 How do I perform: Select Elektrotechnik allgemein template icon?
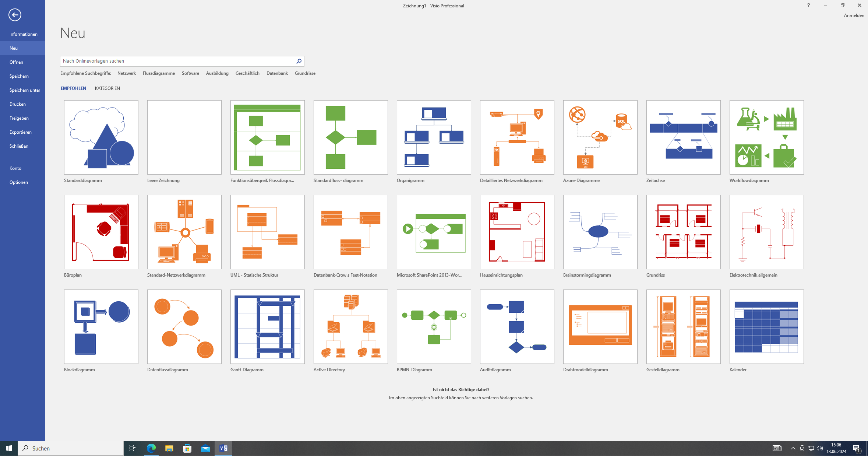point(767,232)
